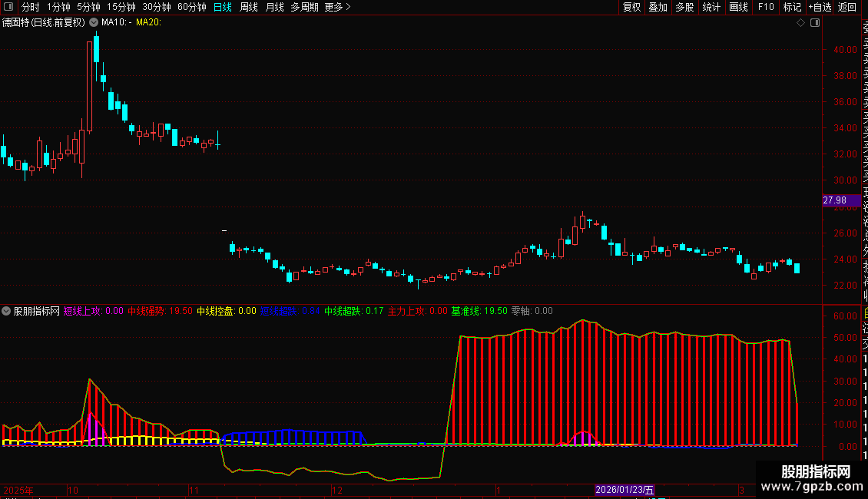Click the 返回 back button
Viewport: 868px width, 499px height.
pyautogui.click(x=847, y=7)
